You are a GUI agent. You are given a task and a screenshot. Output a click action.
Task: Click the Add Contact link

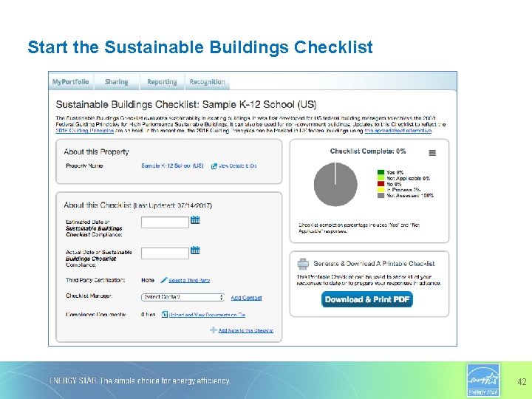[x=246, y=298]
